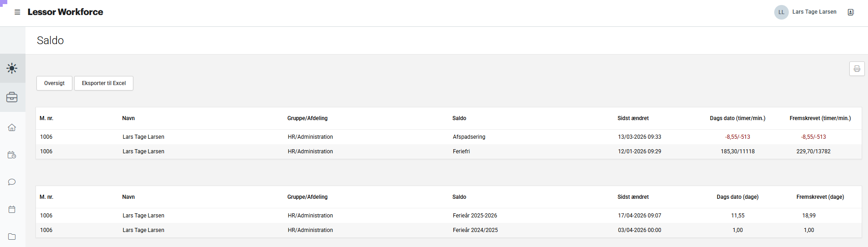Select the Ferieår 2025-2026 row
Image resolution: width=868 pixels, height=247 pixels.
(x=475, y=216)
